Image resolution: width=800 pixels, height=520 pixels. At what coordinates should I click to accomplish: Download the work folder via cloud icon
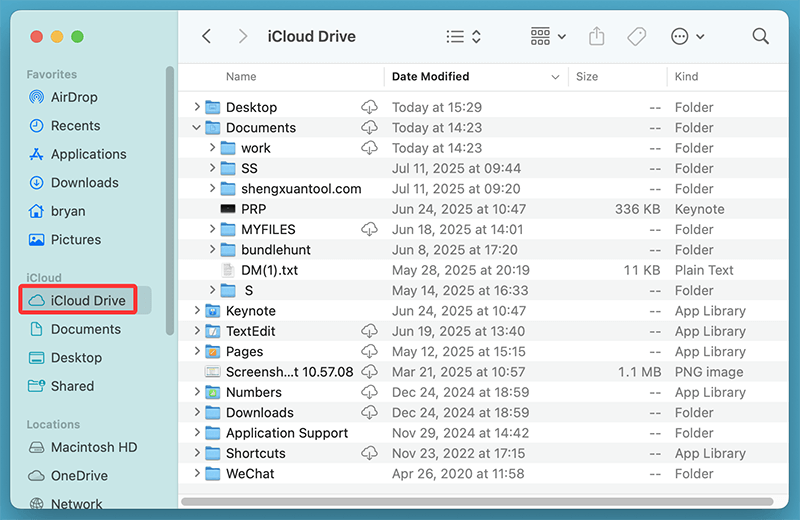(x=369, y=148)
